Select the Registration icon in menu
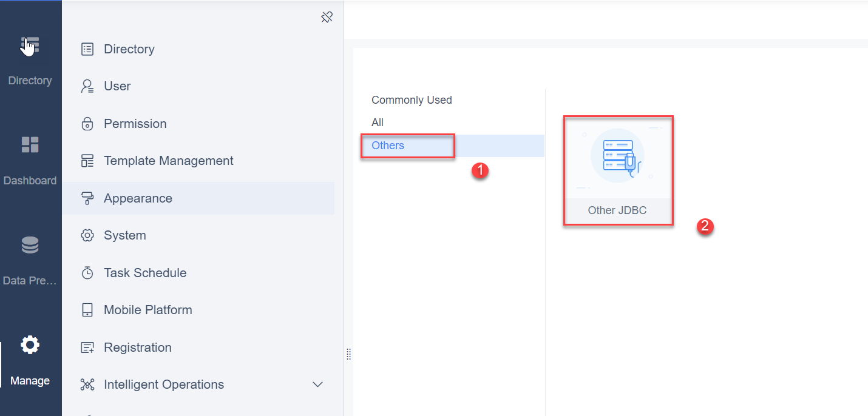 (x=88, y=347)
